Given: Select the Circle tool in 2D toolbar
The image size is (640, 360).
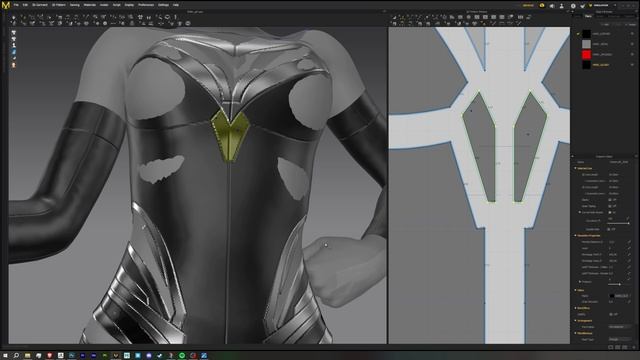Looking at the screenshot, I should 469,17.
